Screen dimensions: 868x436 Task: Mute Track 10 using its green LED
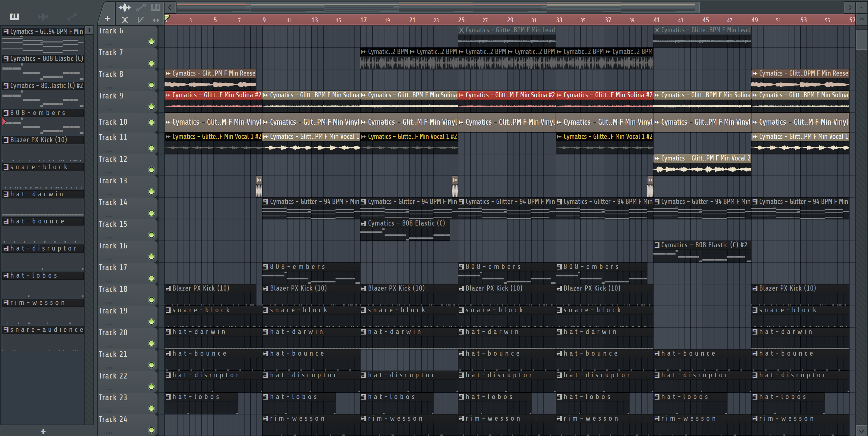[x=151, y=122]
